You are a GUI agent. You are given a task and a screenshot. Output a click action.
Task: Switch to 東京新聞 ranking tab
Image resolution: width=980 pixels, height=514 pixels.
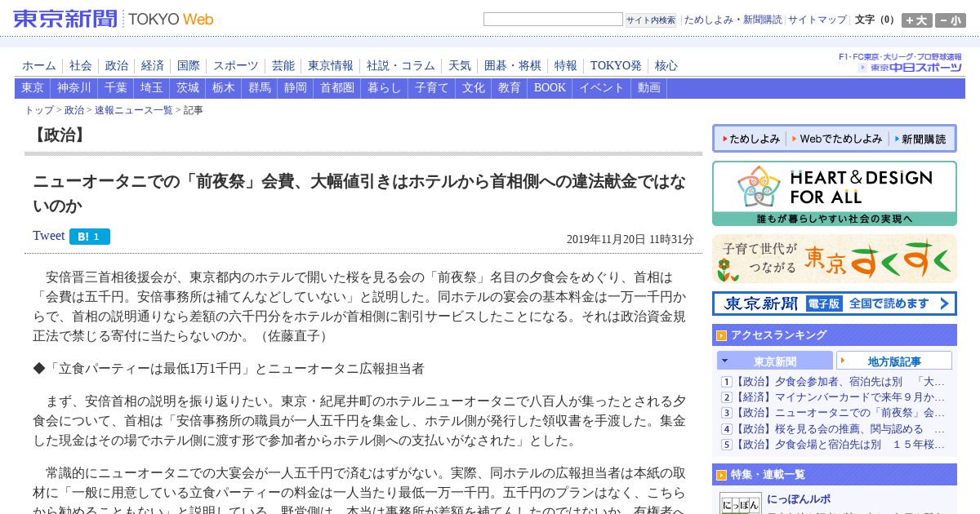[775, 361]
